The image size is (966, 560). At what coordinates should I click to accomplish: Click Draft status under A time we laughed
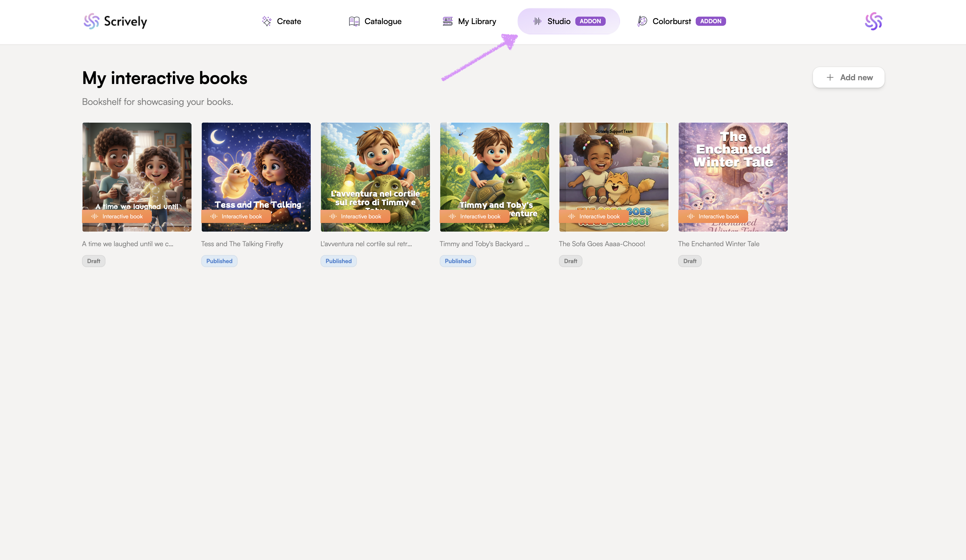pos(93,261)
